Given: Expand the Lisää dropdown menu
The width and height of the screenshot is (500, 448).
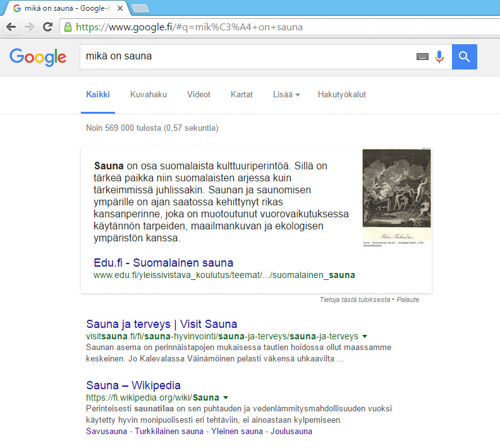Looking at the screenshot, I should point(286,94).
